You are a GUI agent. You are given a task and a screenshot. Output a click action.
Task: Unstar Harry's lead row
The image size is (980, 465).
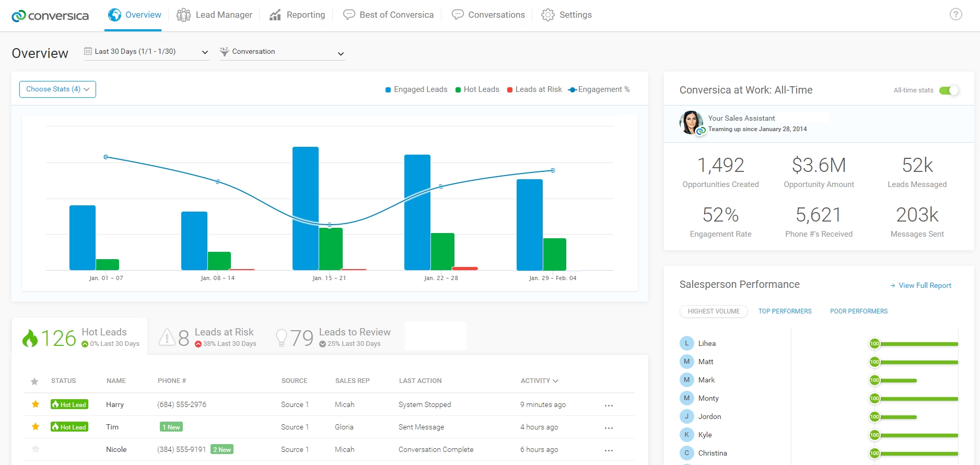pyautogui.click(x=36, y=404)
